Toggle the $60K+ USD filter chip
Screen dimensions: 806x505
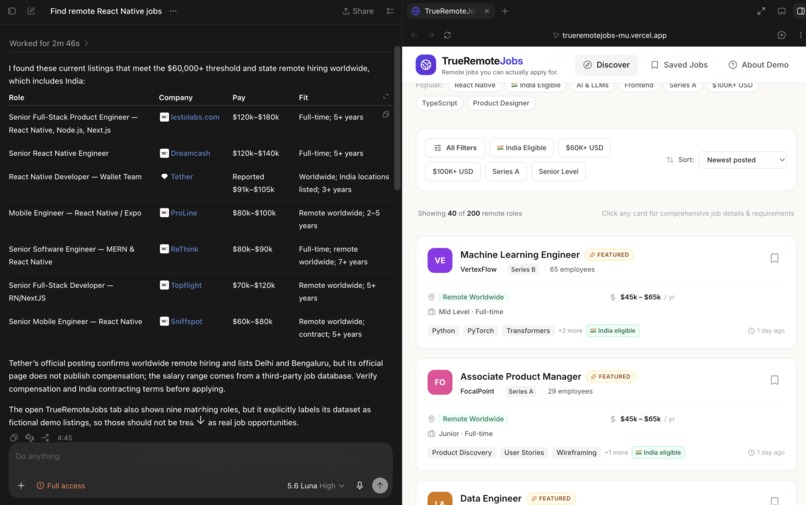pos(584,148)
